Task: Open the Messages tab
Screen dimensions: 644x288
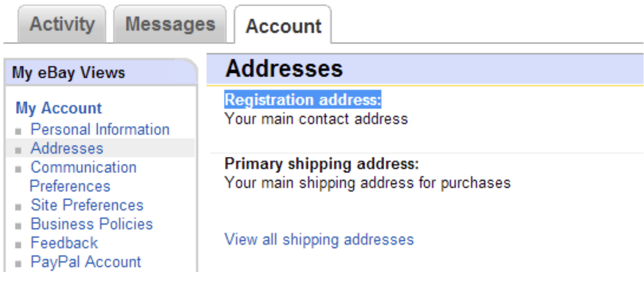Action: coord(170,24)
